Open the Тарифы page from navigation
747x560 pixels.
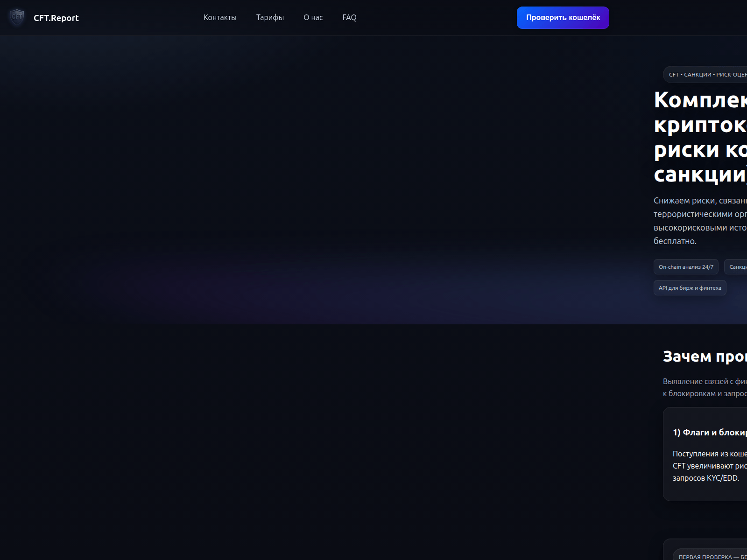click(x=270, y=17)
